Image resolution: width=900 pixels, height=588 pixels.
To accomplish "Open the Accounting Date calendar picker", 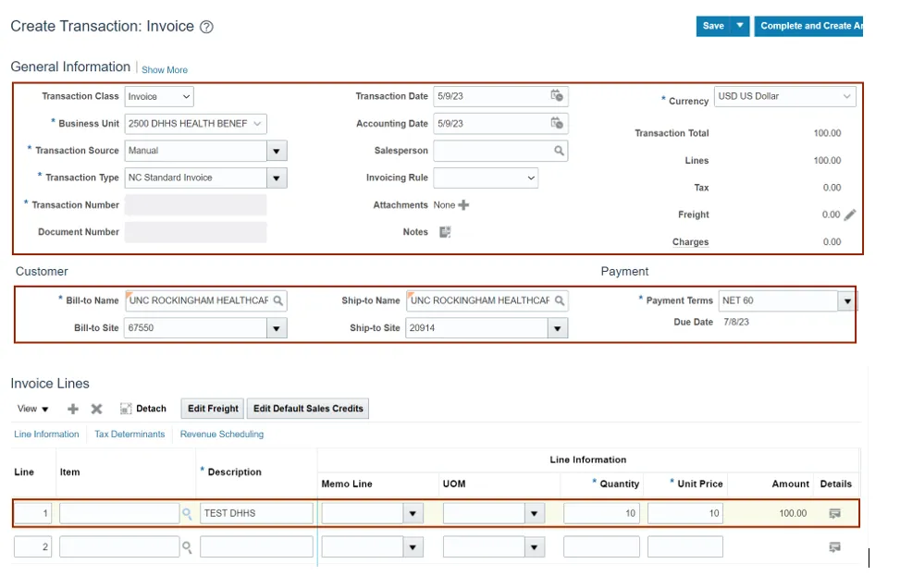I will click(557, 123).
